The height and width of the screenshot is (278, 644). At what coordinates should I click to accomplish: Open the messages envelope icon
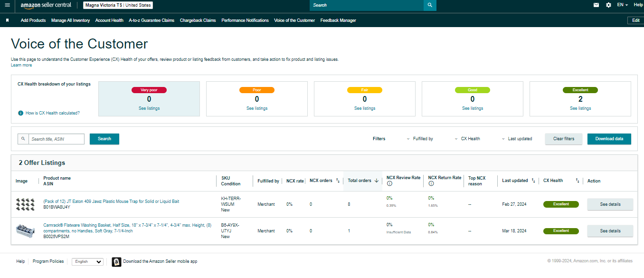596,5
